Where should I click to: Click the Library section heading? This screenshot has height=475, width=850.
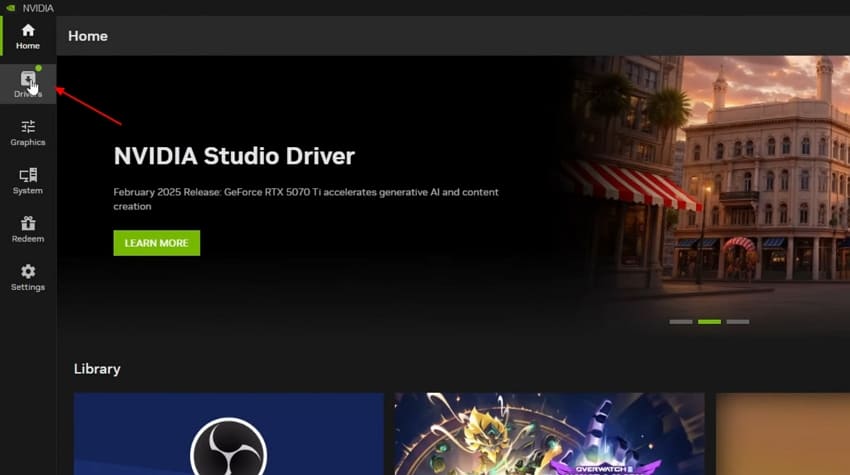click(x=97, y=369)
